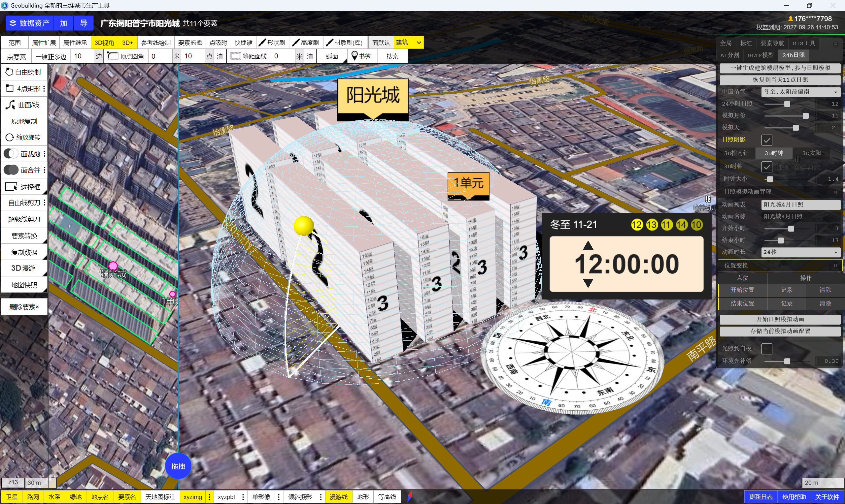Open the building type yellow dropdown

[409, 43]
